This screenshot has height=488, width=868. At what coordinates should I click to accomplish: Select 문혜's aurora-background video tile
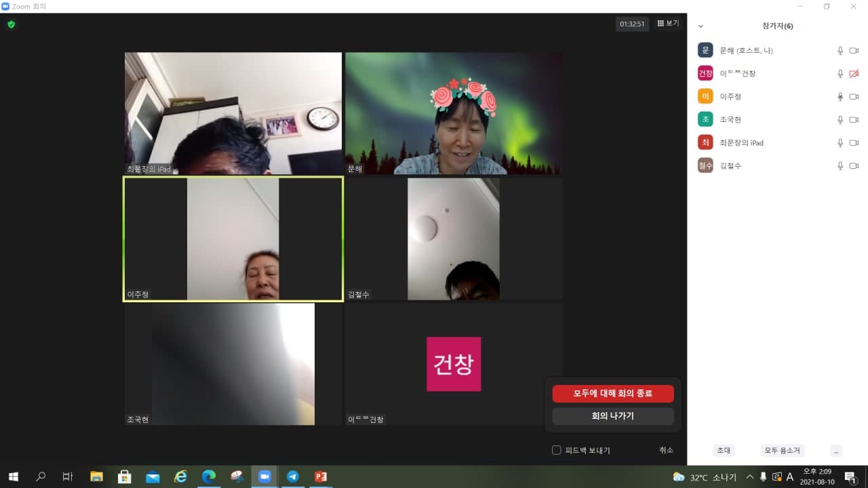click(x=454, y=113)
